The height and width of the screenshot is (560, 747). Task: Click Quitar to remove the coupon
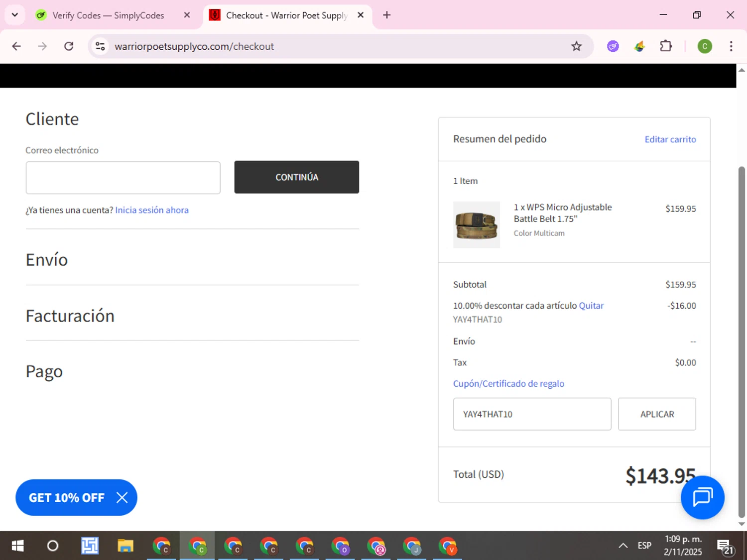coord(591,306)
